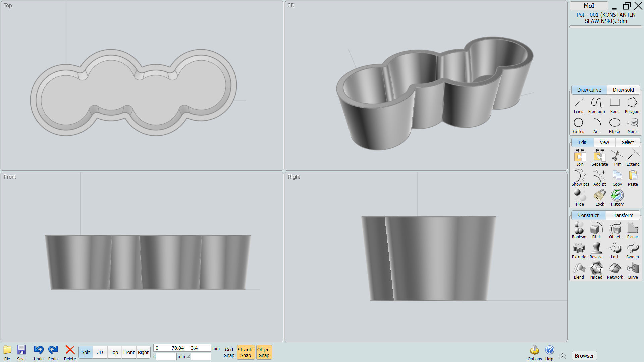Screen dimensions: 644x362
Task: Open the Options dialog
Action: pos(535,353)
